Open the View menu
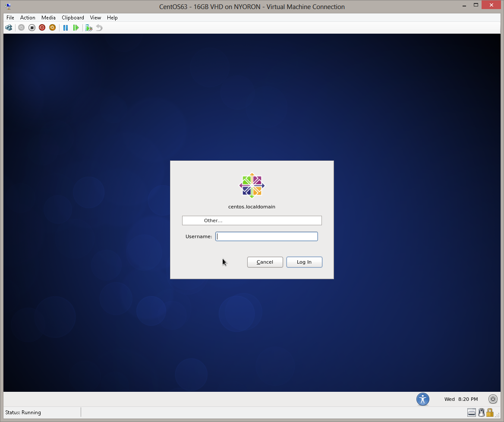 (95, 18)
